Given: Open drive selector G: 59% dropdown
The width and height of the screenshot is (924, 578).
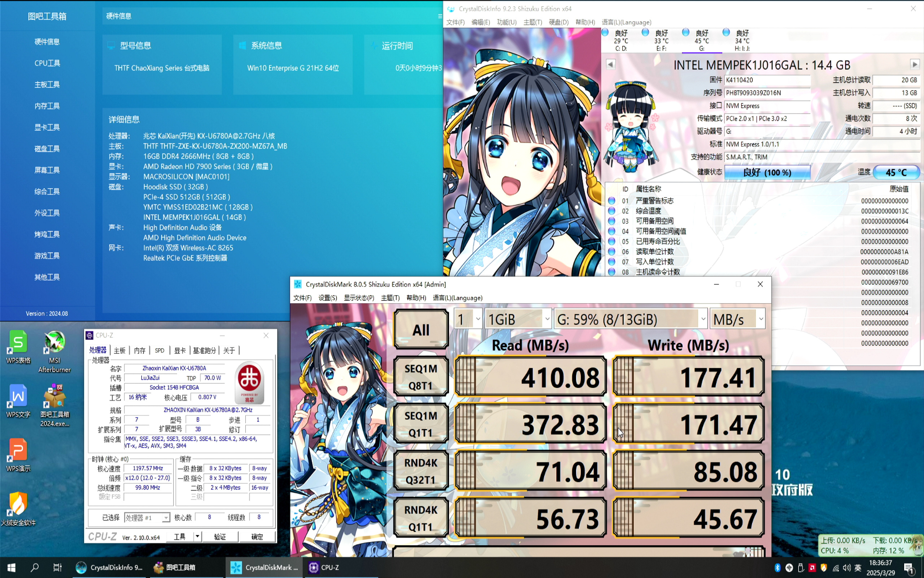Looking at the screenshot, I should pos(631,319).
